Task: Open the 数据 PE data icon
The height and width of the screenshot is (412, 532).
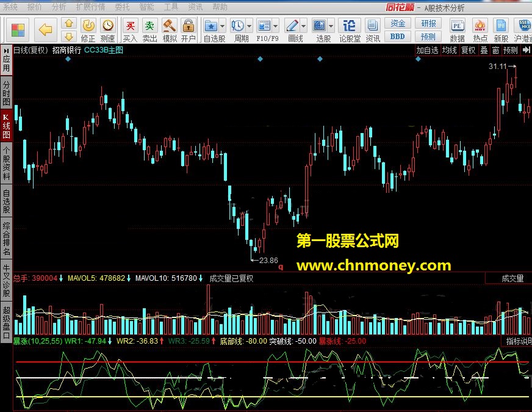Action: [x=457, y=26]
